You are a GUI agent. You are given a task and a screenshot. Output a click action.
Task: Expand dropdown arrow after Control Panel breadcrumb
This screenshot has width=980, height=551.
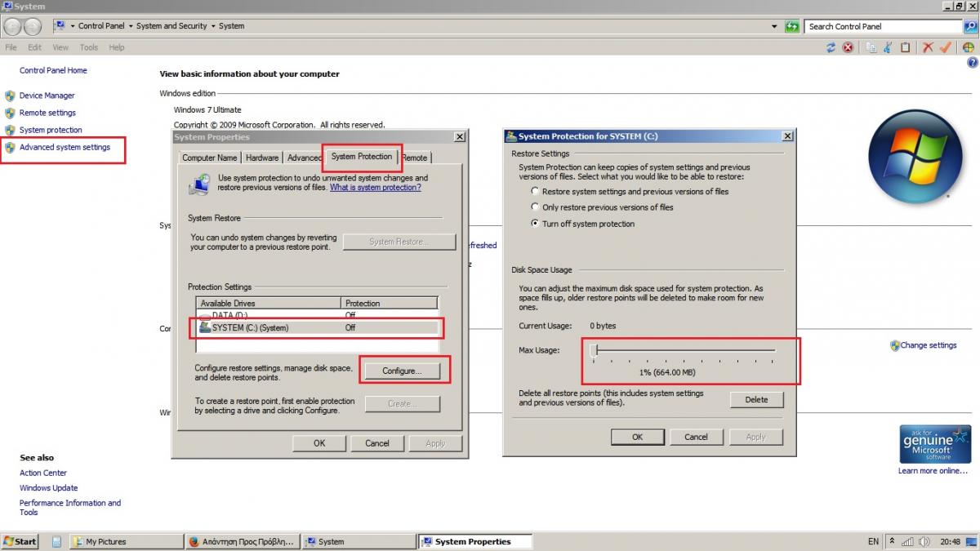131,26
